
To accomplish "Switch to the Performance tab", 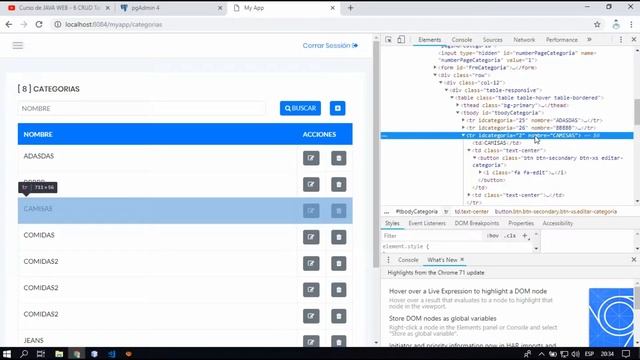I will pyautogui.click(x=562, y=40).
